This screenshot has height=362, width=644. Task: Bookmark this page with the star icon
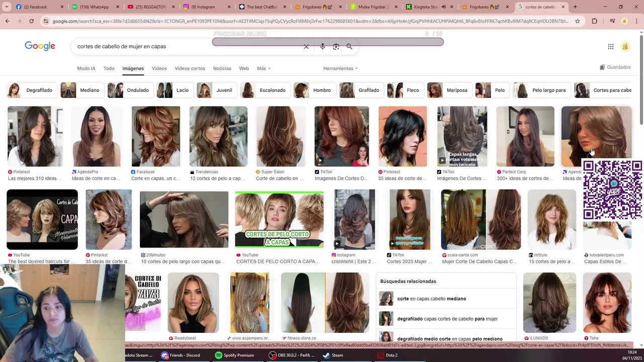pos(578,21)
